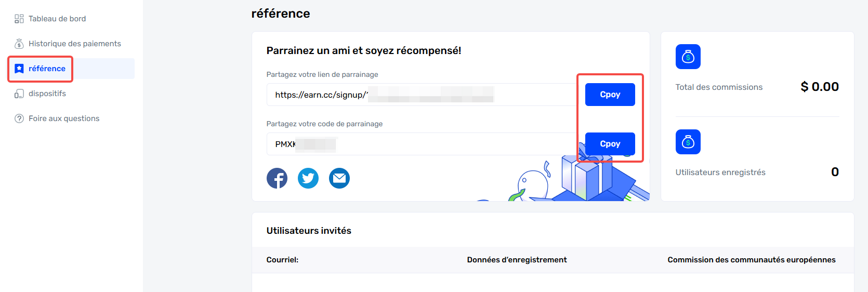Copy the referral link with Cpoy button
The width and height of the screenshot is (868, 292).
coord(610,95)
